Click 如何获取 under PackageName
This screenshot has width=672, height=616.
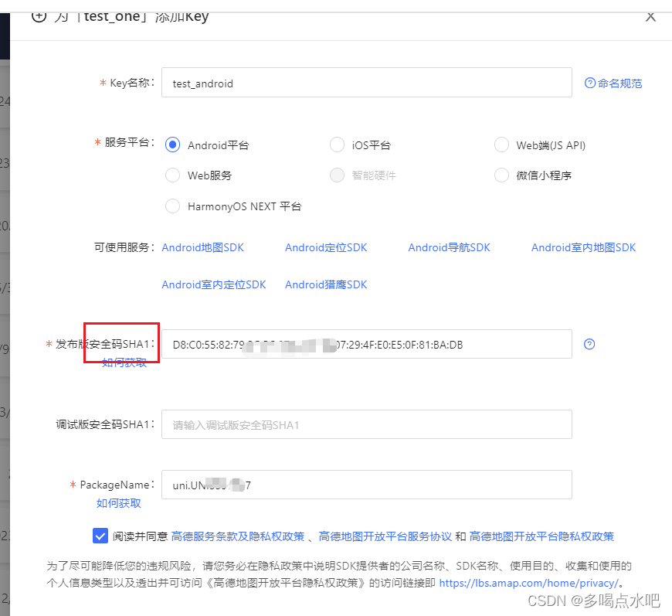[119, 503]
